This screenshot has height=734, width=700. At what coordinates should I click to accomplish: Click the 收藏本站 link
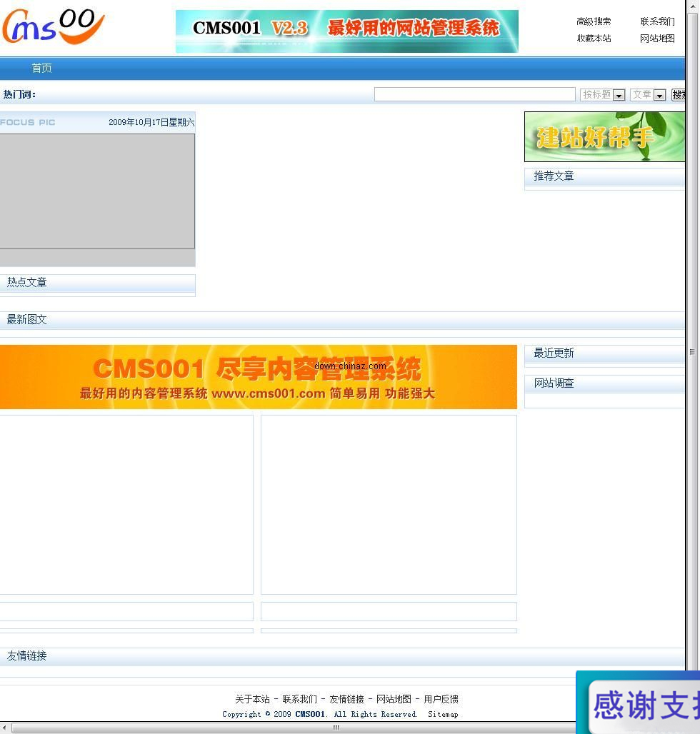point(594,39)
